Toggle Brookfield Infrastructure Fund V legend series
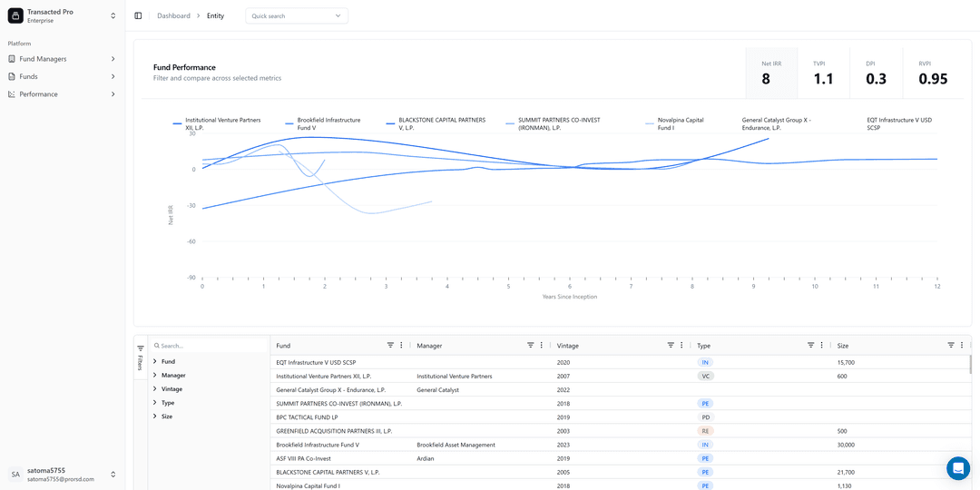 [x=324, y=123]
